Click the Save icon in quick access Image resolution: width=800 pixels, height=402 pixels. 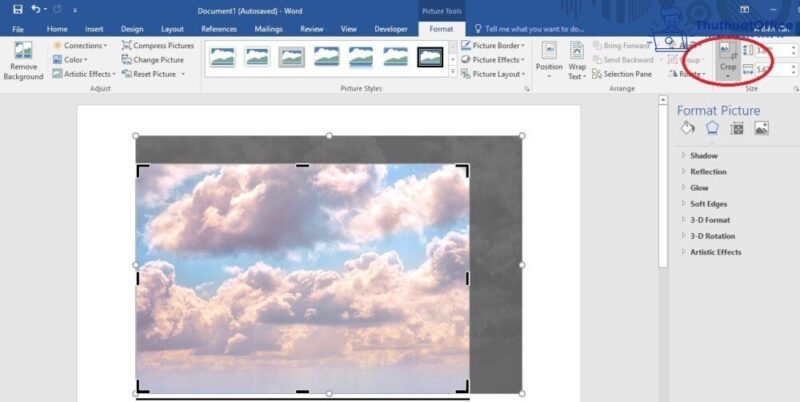coord(17,9)
